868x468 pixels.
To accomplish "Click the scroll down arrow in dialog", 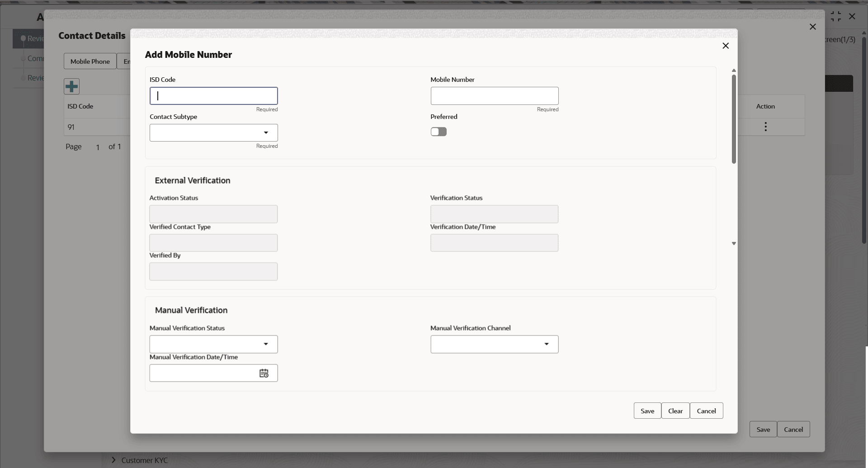I will tap(734, 243).
